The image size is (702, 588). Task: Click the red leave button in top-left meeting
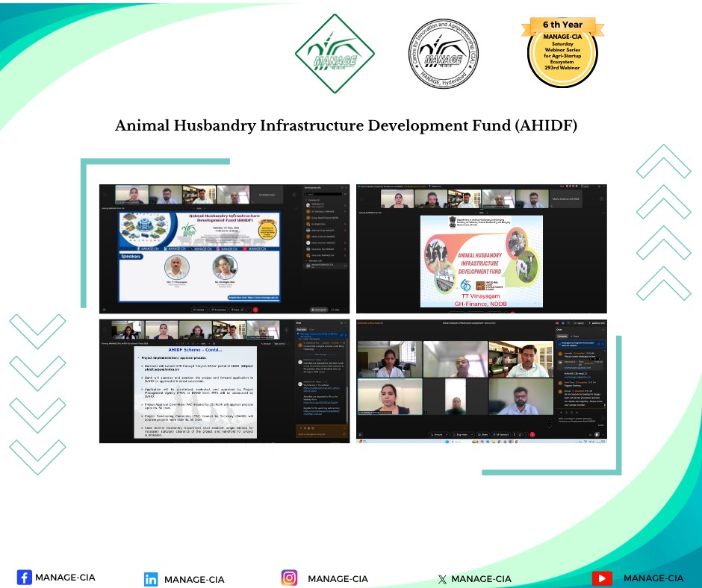tap(255, 309)
